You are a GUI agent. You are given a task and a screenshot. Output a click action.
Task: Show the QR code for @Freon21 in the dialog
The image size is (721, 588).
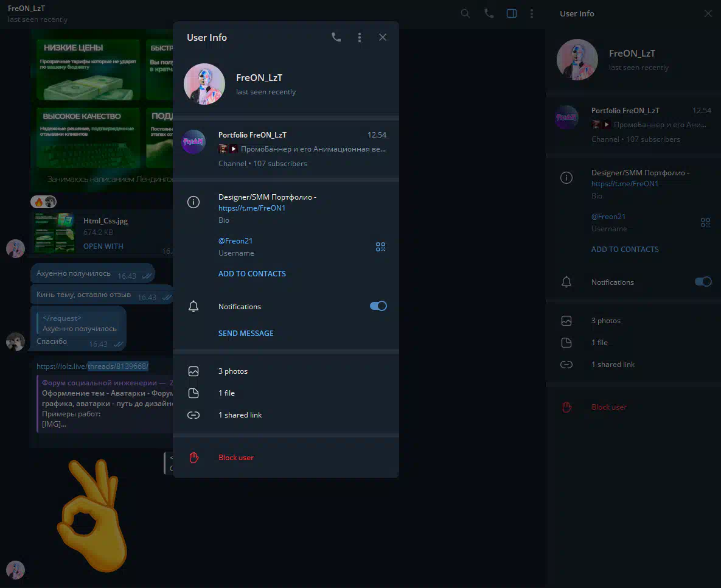coord(380,247)
